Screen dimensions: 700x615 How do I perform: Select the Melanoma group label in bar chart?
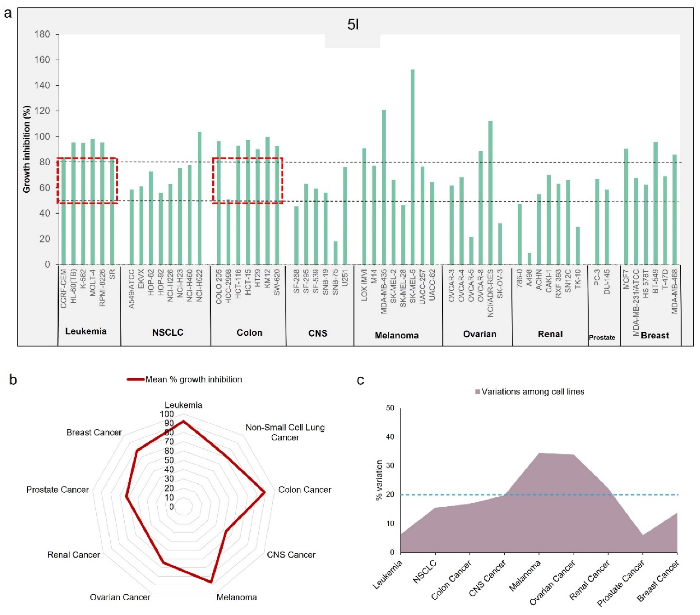[x=397, y=335]
